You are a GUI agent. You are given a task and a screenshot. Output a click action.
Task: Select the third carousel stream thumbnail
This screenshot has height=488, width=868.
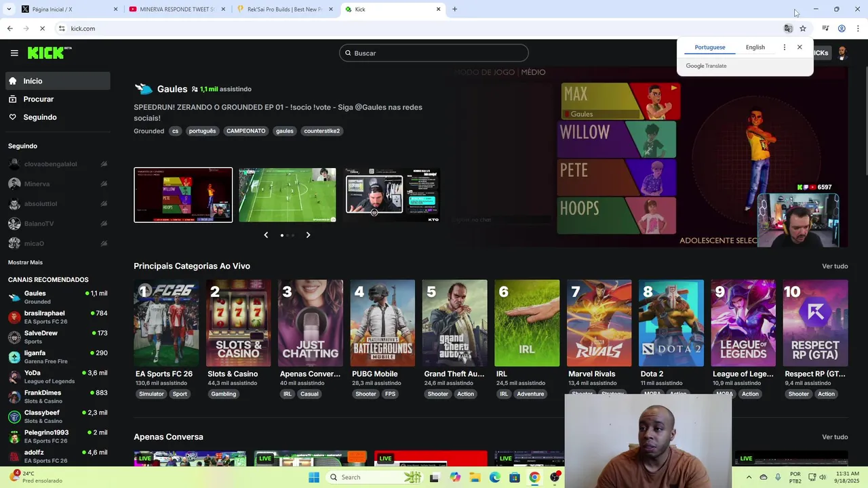click(392, 195)
